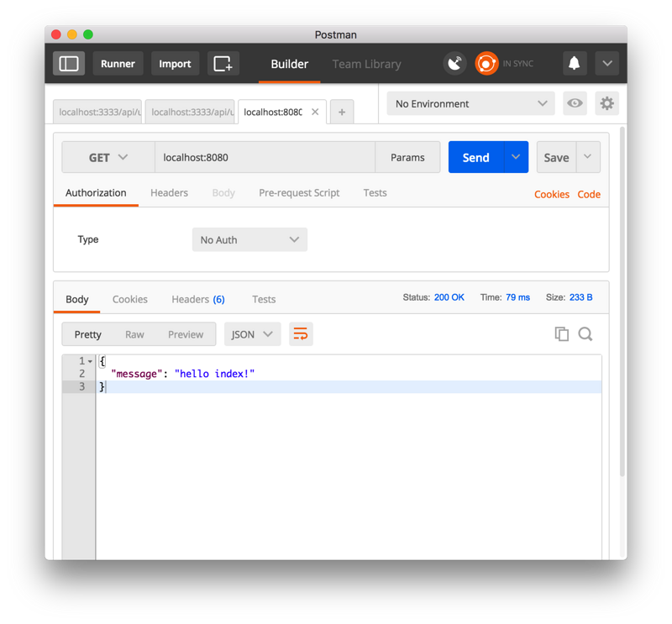Viewport: 672px width, 624px height.
Task: Open a new window via plus-window icon
Action: coord(223,64)
